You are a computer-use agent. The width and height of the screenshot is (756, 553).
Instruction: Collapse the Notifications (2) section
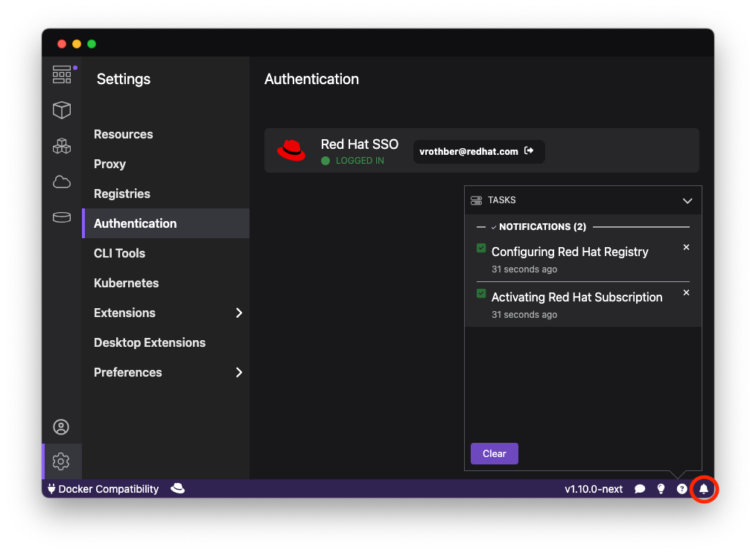pos(494,227)
